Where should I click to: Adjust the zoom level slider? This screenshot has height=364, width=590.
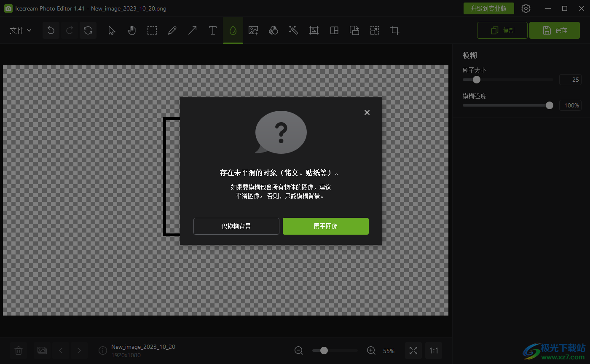(335, 351)
